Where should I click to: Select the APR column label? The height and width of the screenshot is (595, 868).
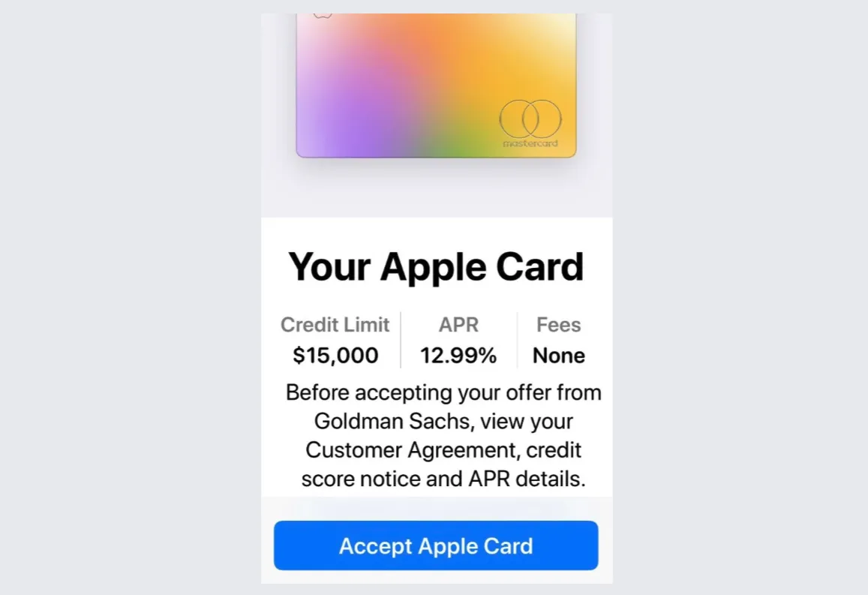[458, 324]
